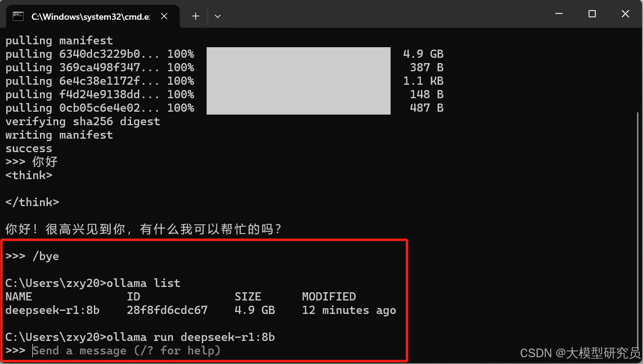Click the opening '<think>' tag
The height and width of the screenshot is (364, 643).
29,175
